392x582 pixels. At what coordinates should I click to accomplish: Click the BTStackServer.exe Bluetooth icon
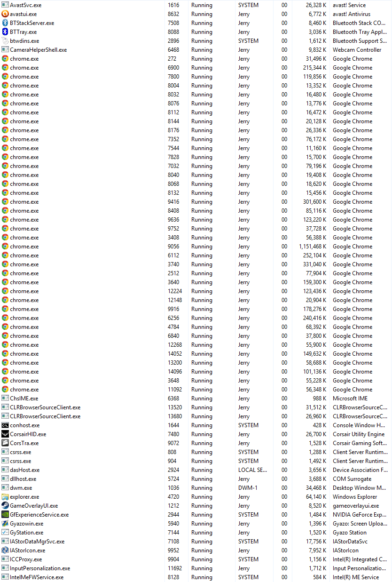pyautogui.click(x=5, y=23)
